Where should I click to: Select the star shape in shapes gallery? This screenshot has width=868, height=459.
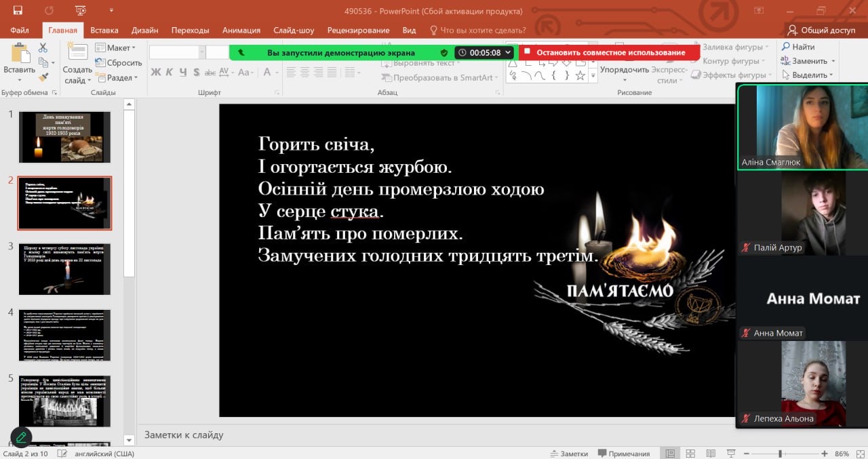pos(580,75)
